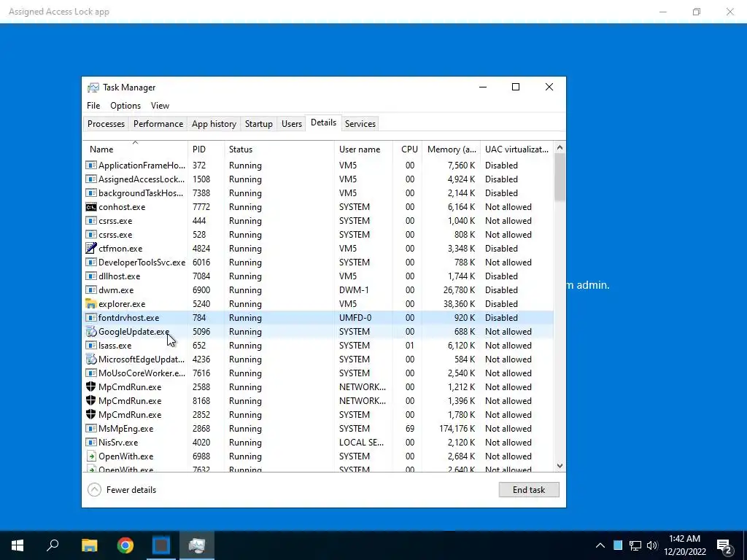The image size is (747, 560).
Task: Click the process list scrollbar thumb
Action: [x=560, y=177]
